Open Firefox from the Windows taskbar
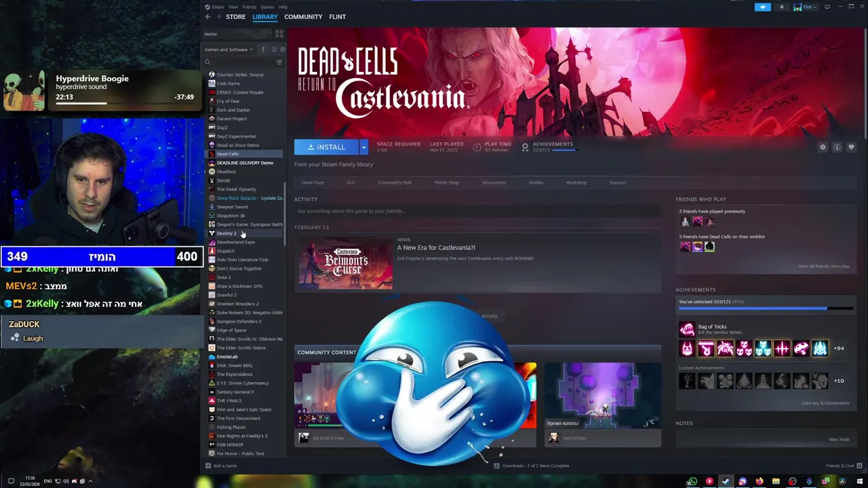 (x=759, y=481)
